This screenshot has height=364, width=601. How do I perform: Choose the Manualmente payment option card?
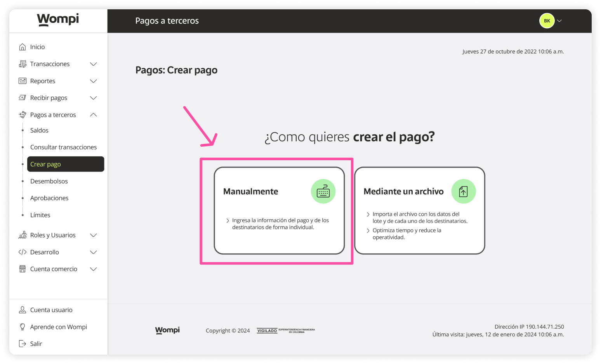point(279,211)
